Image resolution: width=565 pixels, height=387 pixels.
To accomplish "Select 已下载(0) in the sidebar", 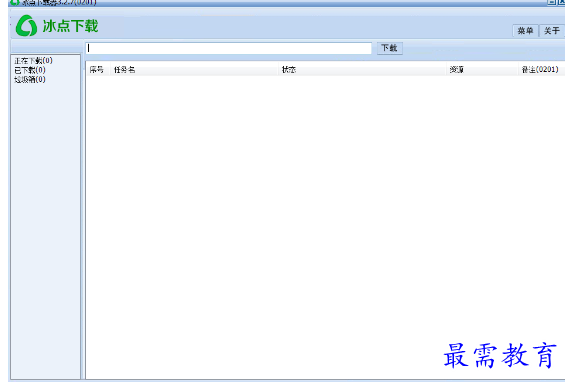I will (x=30, y=70).
